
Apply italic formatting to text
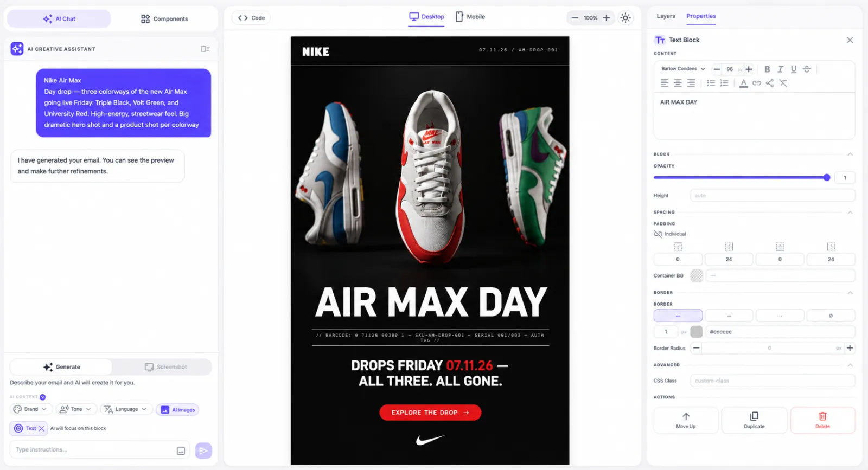pos(780,69)
